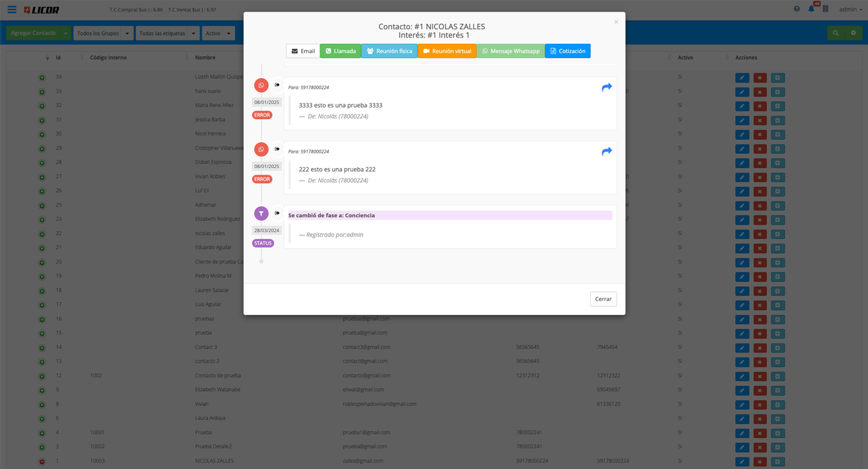This screenshot has width=868, height=469.
Task: Click the Mensaje Whatsapp button
Action: [510, 51]
